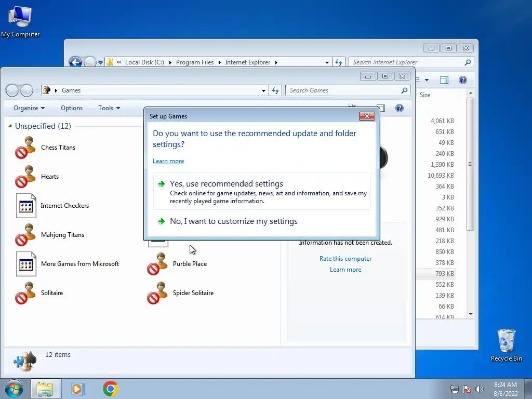Open the Hearts game icon
Image resolution: width=532 pixels, height=399 pixels.
(x=25, y=177)
